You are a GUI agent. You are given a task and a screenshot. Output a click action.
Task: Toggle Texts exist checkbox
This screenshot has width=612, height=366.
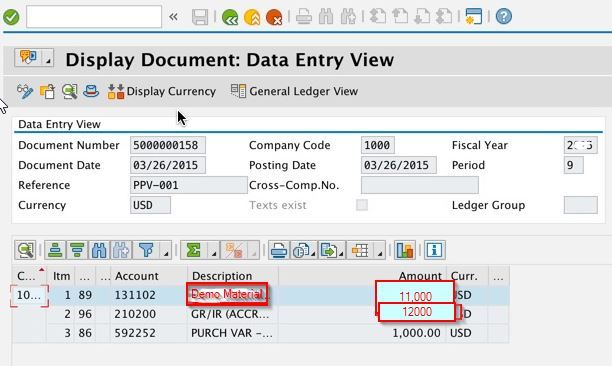(x=362, y=205)
